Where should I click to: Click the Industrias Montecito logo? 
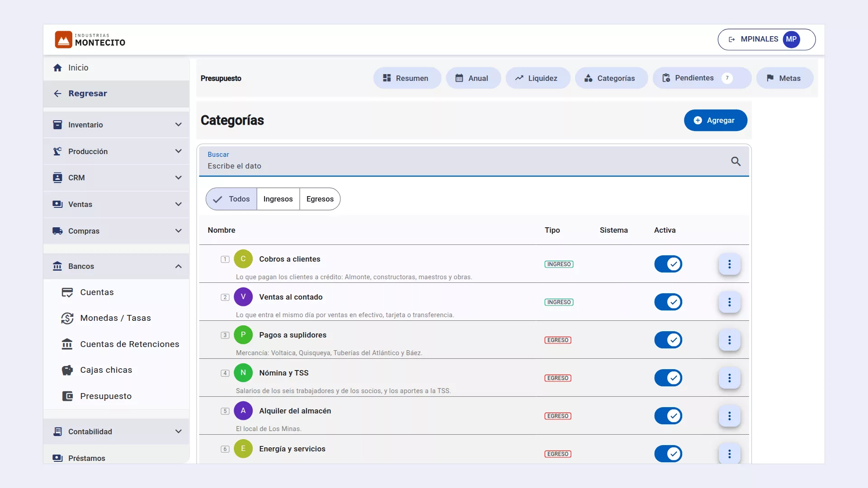tap(90, 40)
